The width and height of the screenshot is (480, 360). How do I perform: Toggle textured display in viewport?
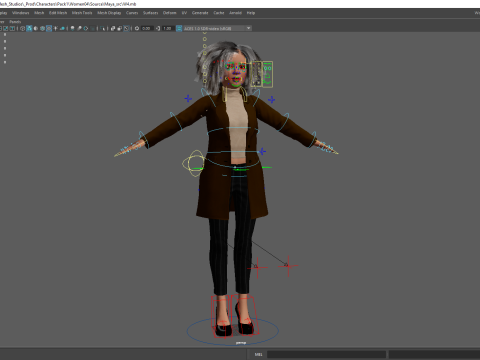tap(49, 28)
